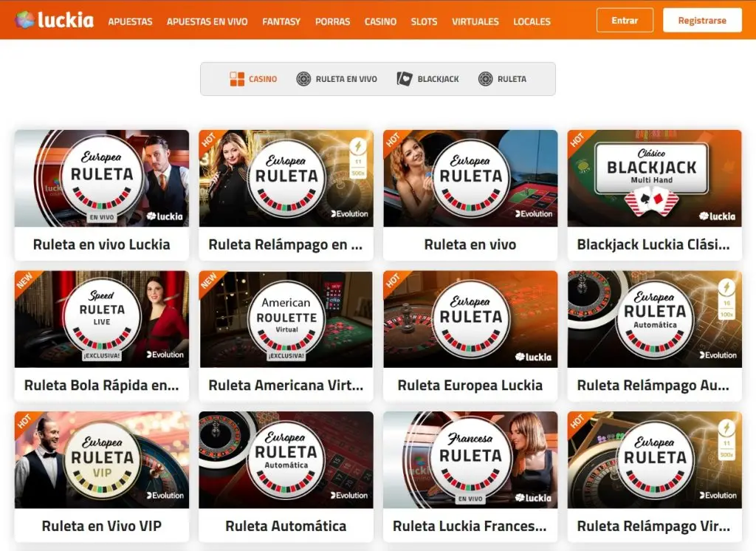Open the Ruleta en vivo Luckia game thumbnail

tap(102, 179)
